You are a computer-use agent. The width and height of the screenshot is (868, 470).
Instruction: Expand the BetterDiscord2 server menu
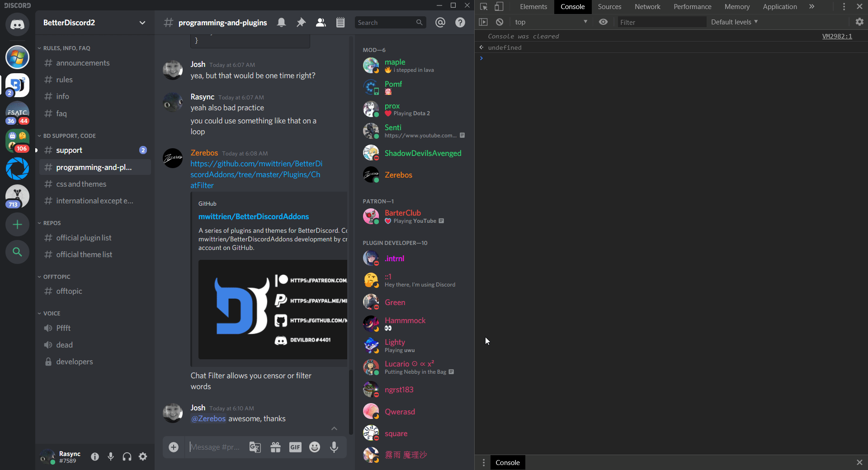[142, 23]
